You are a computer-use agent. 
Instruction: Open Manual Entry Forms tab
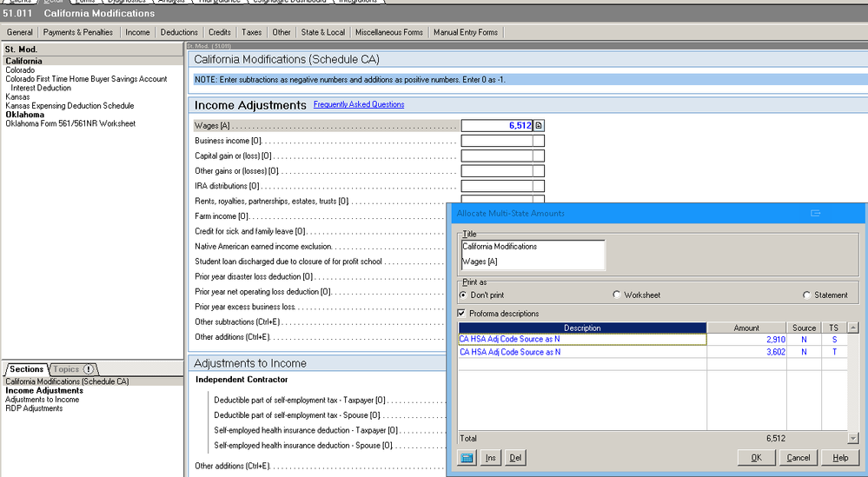(466, 32)
